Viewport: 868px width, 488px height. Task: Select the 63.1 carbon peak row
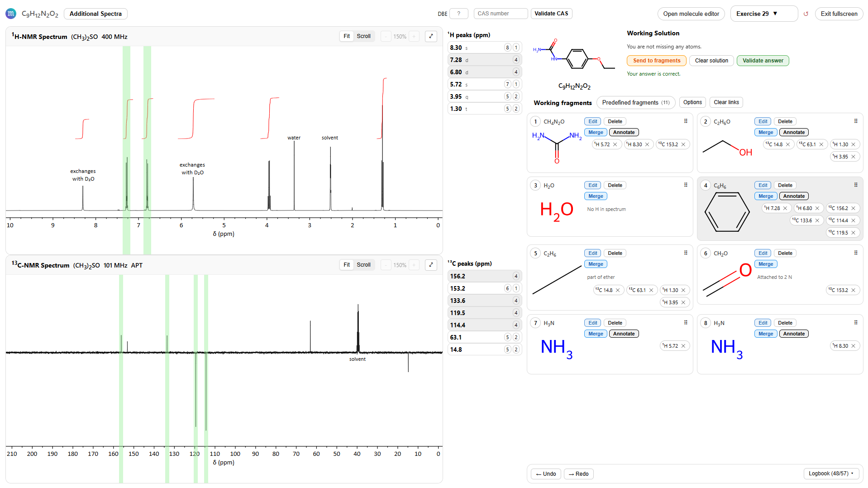[x=485, y=337]
